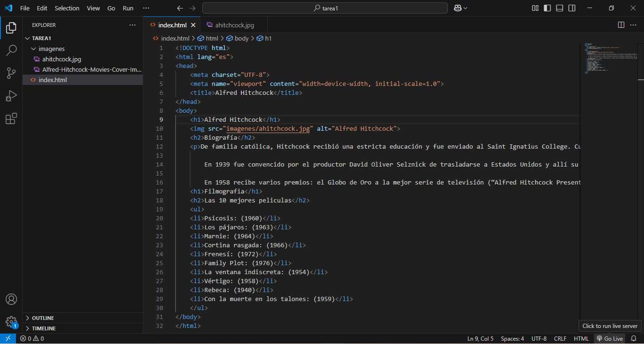644x344 pixels.
Task: Open the Selection menu
Action: click(67, 8)
